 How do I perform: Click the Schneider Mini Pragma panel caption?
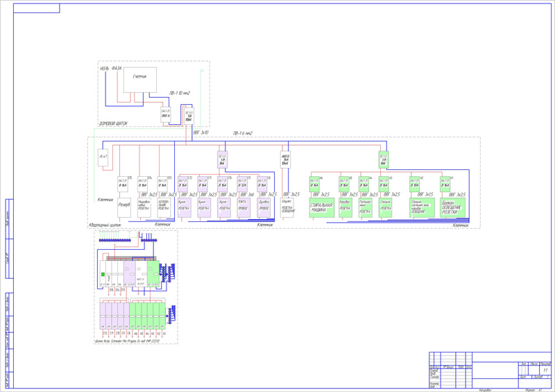(127, 341)
